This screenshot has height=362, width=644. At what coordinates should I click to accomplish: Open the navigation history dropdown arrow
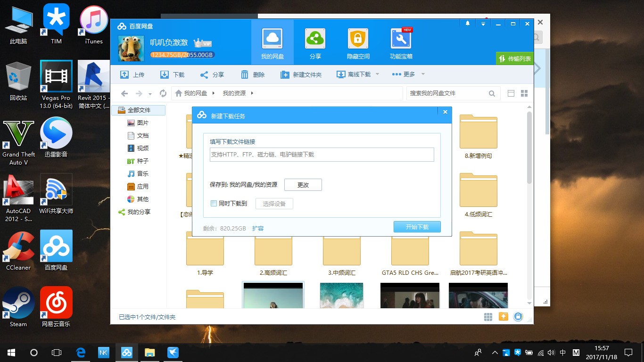(150, 94)
